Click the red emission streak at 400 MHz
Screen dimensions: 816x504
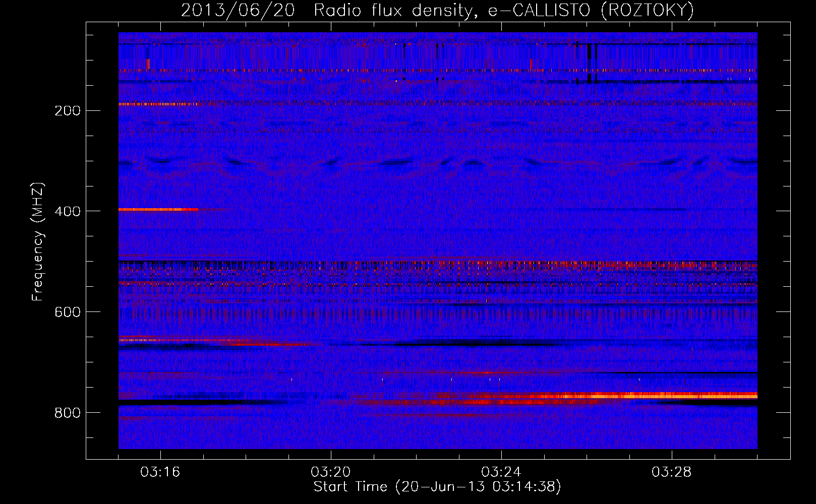click(x=158, y=209)
